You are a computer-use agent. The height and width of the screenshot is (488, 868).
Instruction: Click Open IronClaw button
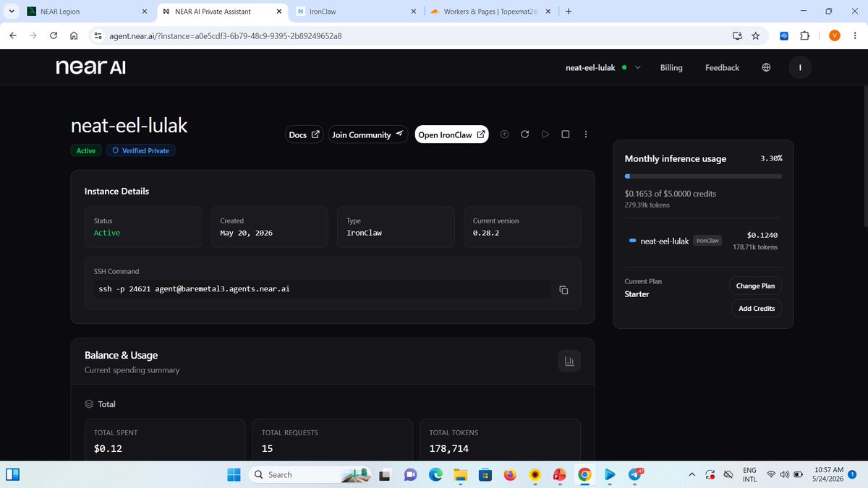point(452,134)
